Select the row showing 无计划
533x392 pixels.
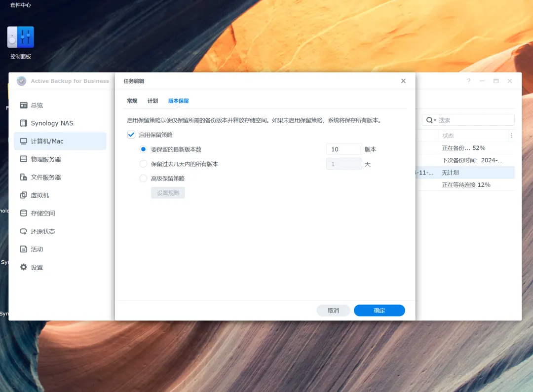click(x=465, y=173)
